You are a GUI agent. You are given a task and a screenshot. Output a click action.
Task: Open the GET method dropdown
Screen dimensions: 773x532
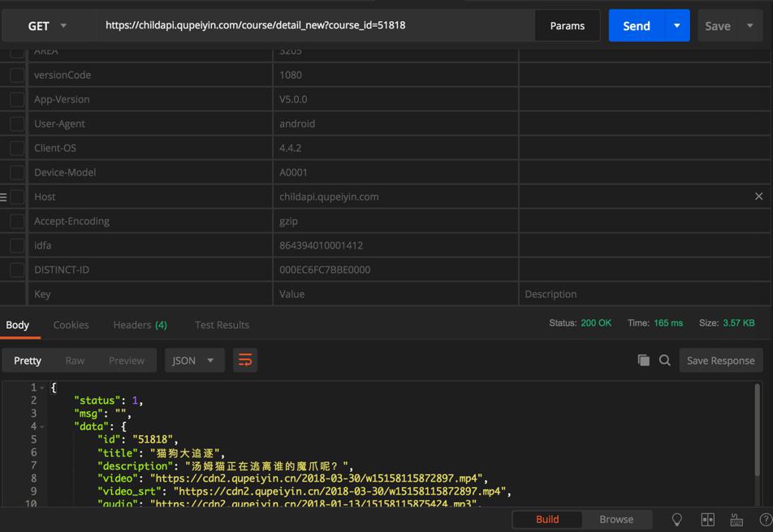pyautogui.click(x=47, y=26)
